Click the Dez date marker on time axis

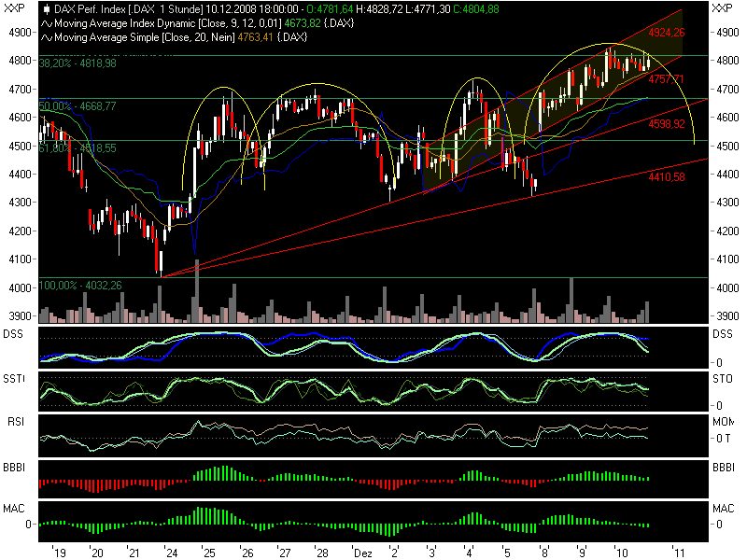362,553
